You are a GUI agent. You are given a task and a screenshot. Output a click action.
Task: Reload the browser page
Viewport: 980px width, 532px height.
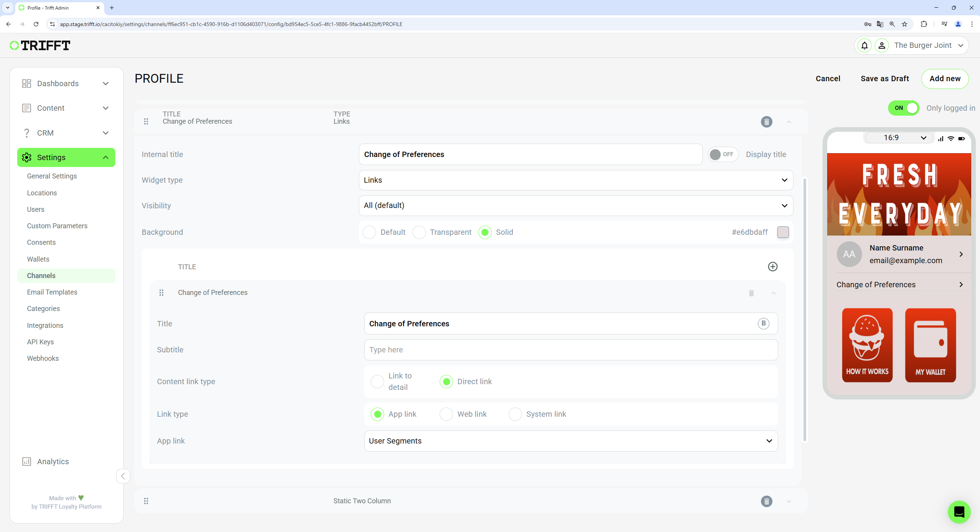(x=36, y=24)
